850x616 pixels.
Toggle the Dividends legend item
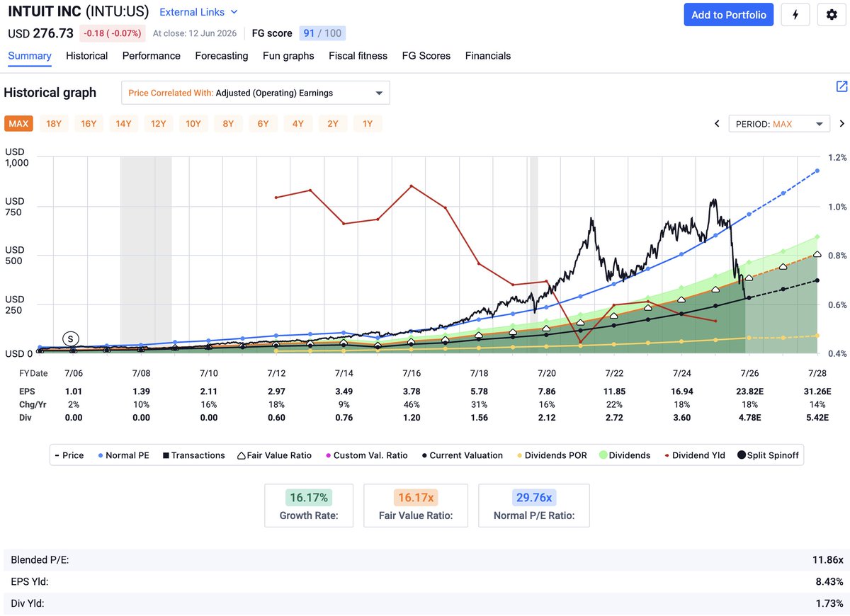pos(624,455)
